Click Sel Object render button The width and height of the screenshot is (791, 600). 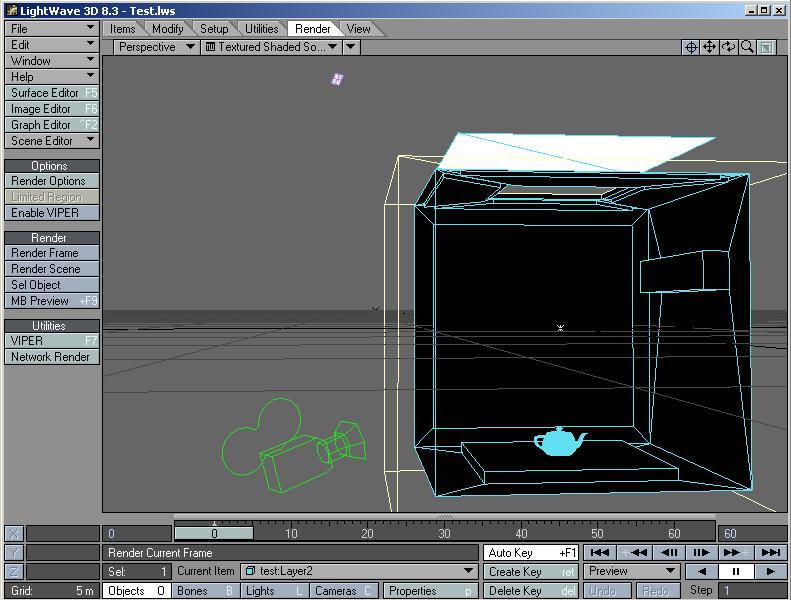tap(52, 285)
